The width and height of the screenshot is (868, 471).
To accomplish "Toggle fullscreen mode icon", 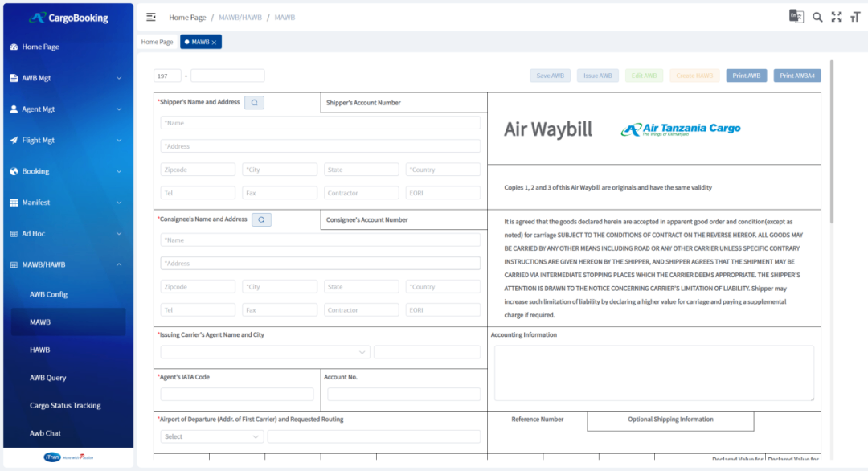I will pyautogui.click(x=837, y=17).
